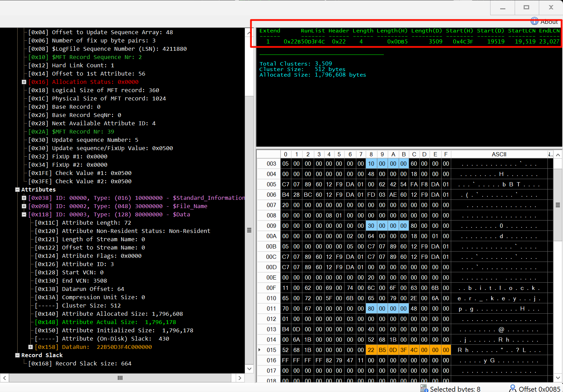Click the ASCII column header
Image resolution: width=563 pixels, height=392 pixels.
tap(499, 154)
